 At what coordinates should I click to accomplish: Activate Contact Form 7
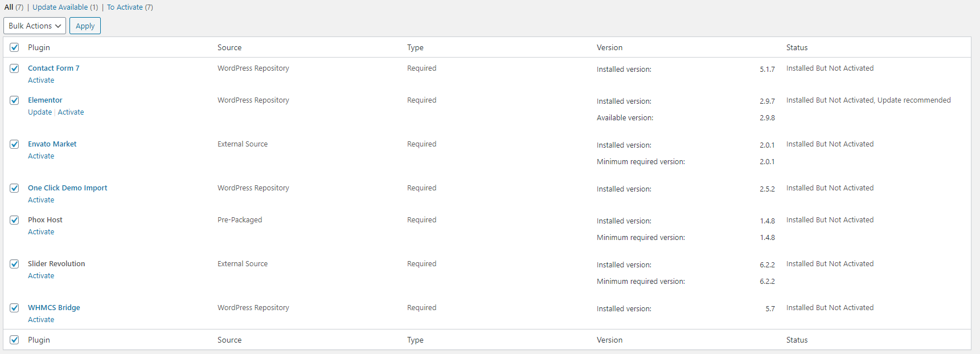click(x=41, y=80)
